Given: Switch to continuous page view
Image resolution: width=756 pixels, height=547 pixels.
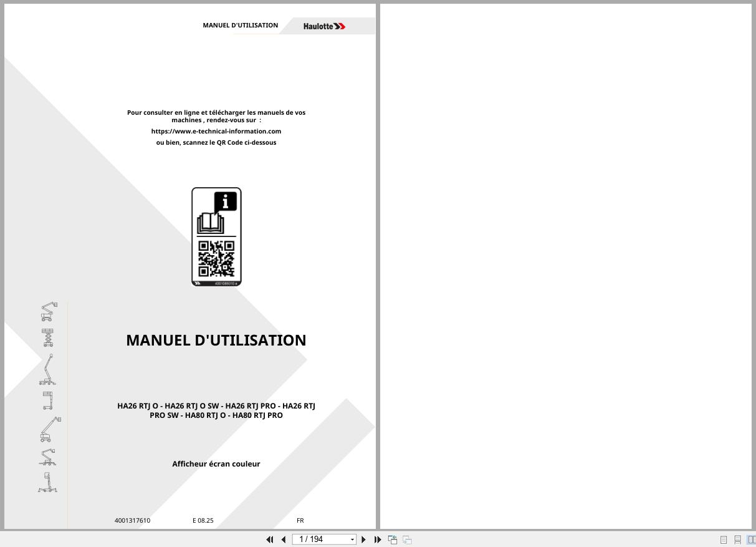Looking at the screenshot, I should click(737, 540).
